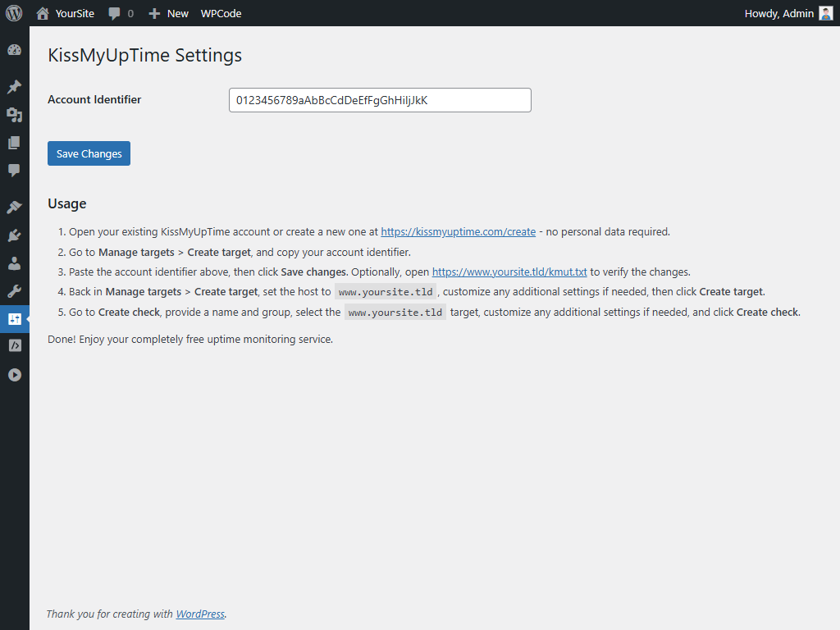Open Pages sidebar icon
The height and width of the screenshot is (630, 840).
coord(15,143)
